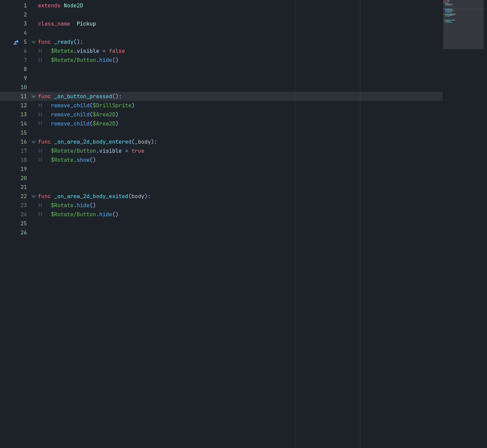Click '_body' parameter on line 16

pyautogui.click(x=143, y=142)
